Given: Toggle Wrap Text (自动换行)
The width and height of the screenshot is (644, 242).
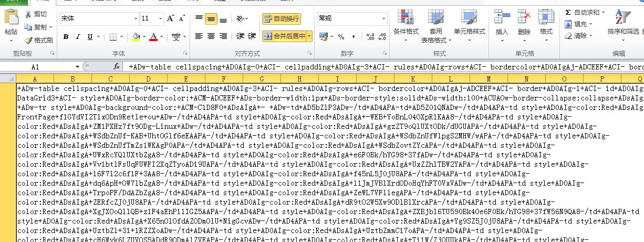Looking at the screenshot, I should point(282,18).
